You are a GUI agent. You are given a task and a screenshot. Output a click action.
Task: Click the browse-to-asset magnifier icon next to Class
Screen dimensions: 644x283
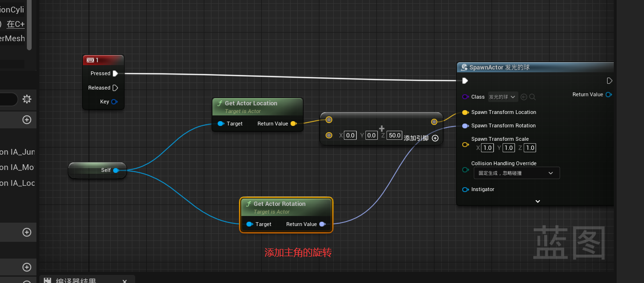pyautogui.click(x=532, y=97)
